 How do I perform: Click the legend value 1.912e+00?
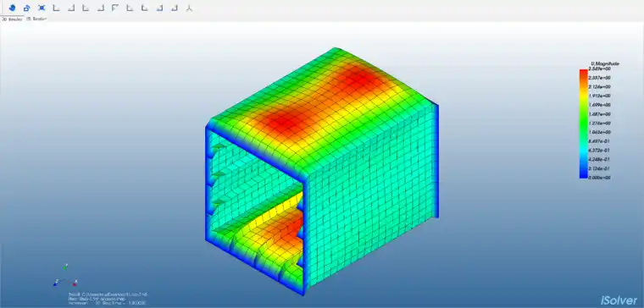pos(599,96)
